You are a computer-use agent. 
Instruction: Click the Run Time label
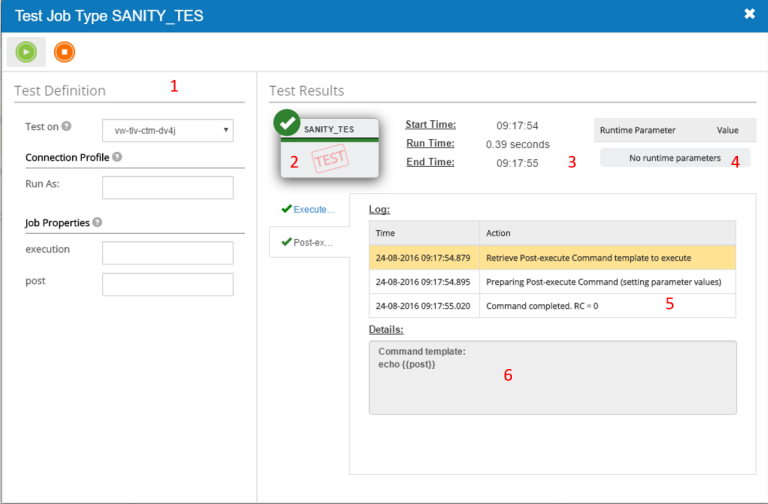click(x=431, y=143)
